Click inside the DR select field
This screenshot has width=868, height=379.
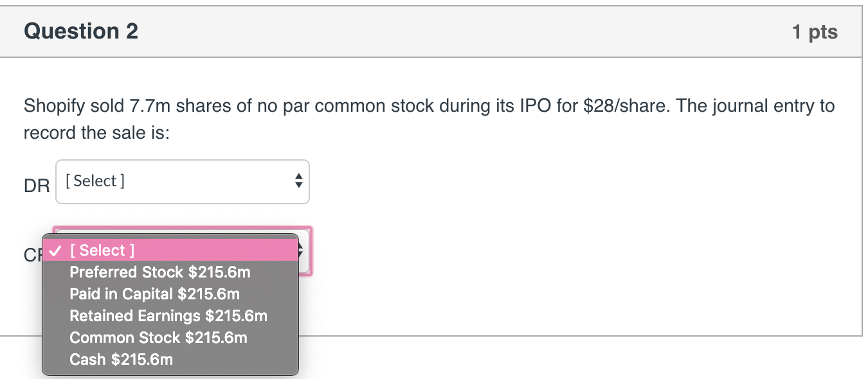161,182
